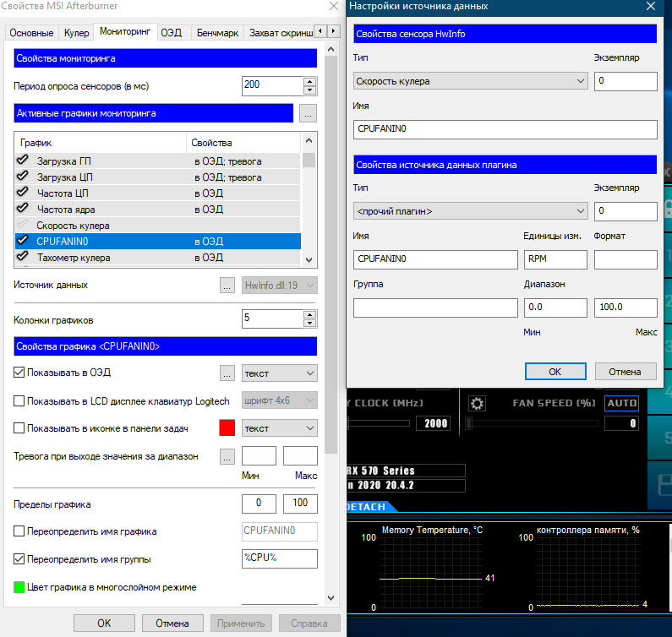Screen dimensions: 672x637
Task: Switch to Основные tab
Action: pyautogui.click(x=31, y=33)
